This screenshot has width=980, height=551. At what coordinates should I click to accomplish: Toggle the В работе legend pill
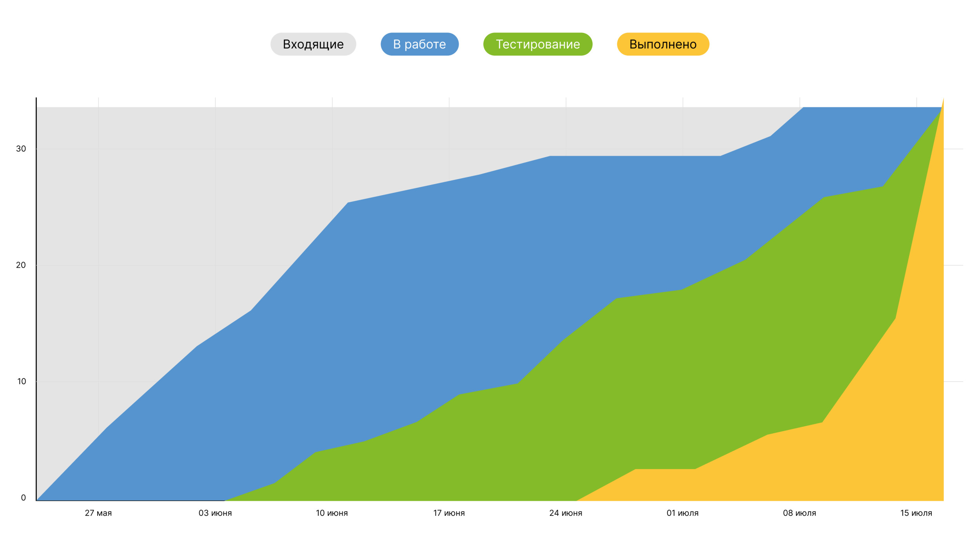click(x=419, y=44)
